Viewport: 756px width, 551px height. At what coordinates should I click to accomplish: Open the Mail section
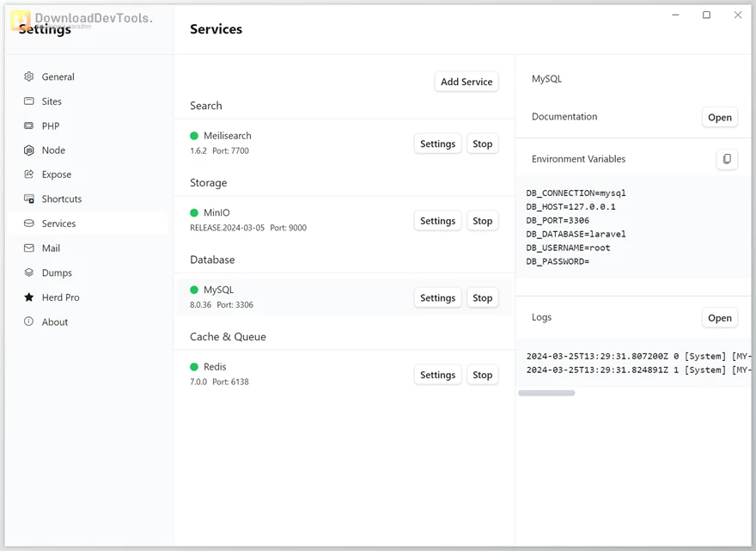coord(88,248)
